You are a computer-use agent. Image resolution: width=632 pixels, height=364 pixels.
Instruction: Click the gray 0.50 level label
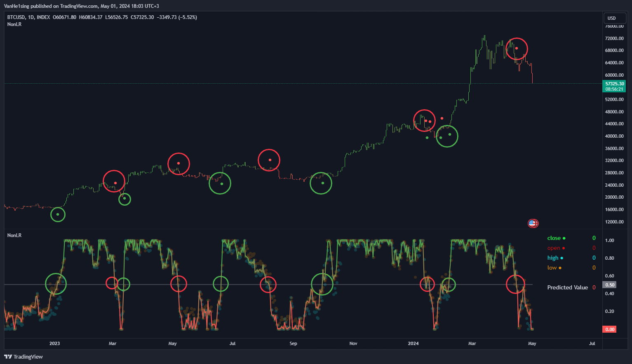click(x=610, y=285)
